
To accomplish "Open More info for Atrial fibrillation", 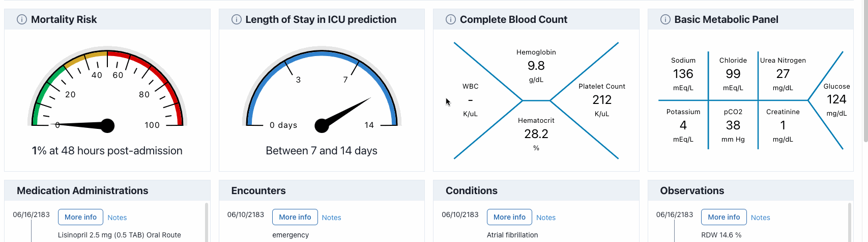I will point(509,217).
